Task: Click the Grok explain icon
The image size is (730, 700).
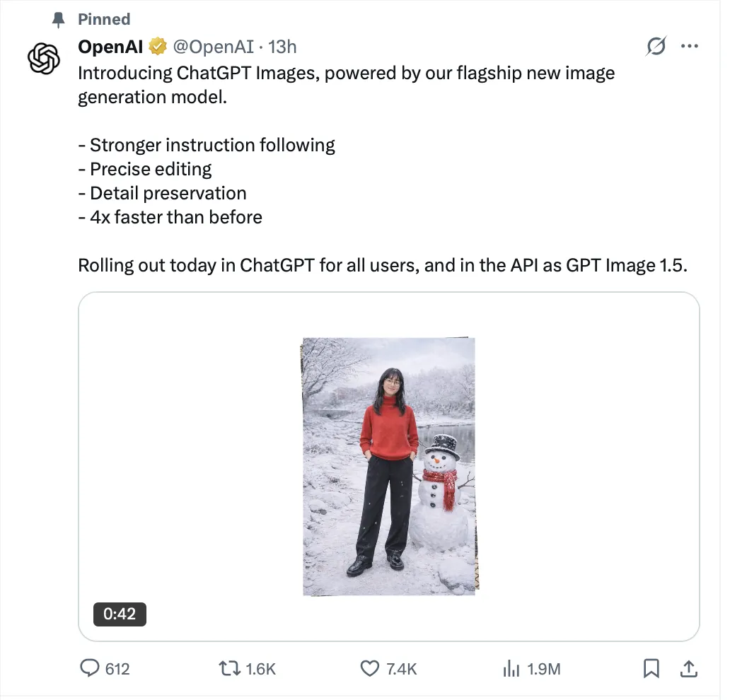Action: coord(656,46)
